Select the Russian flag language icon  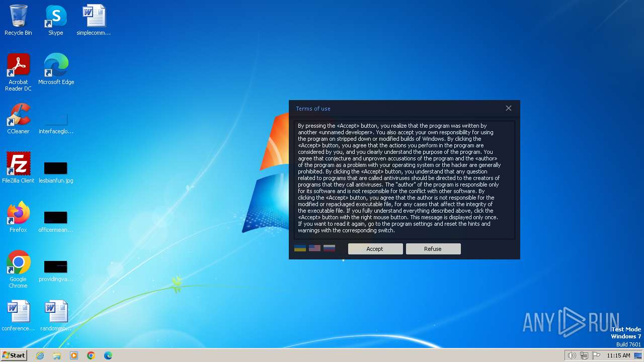329,248
